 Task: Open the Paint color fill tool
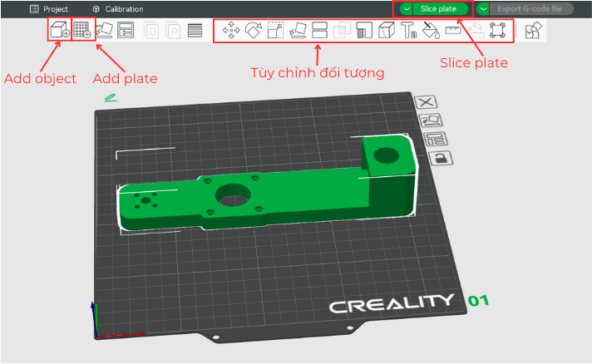pos(431,32)
